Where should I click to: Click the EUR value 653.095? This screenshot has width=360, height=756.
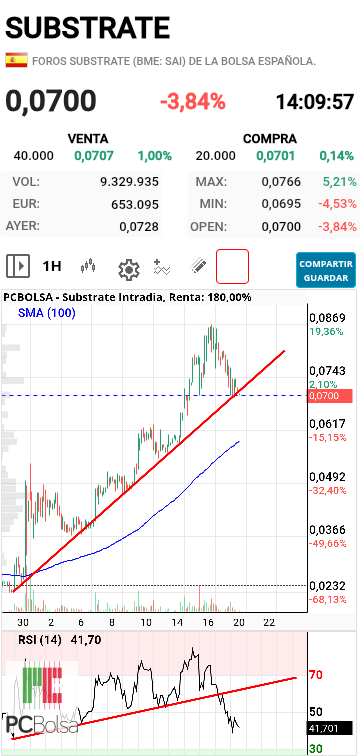pyautogui.click(x=135, y=204)
